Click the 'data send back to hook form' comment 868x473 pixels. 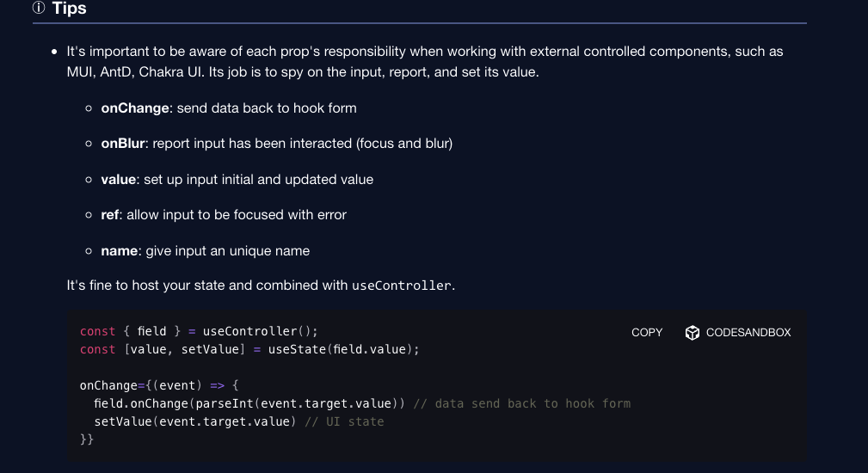[522, 404]
